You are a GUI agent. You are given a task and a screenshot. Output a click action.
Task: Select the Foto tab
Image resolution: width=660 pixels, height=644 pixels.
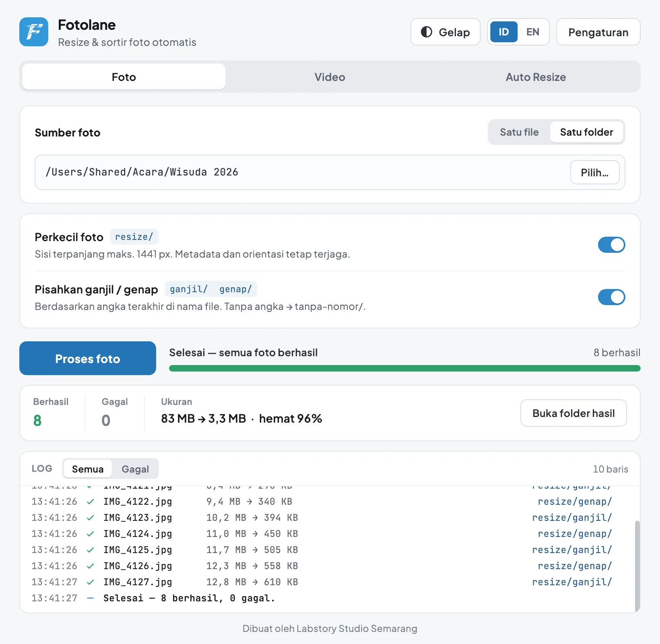pyautogui.click(x=124, y=77)
